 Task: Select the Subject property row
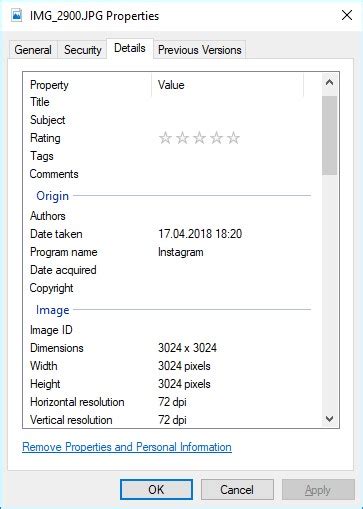pos(170,120)
